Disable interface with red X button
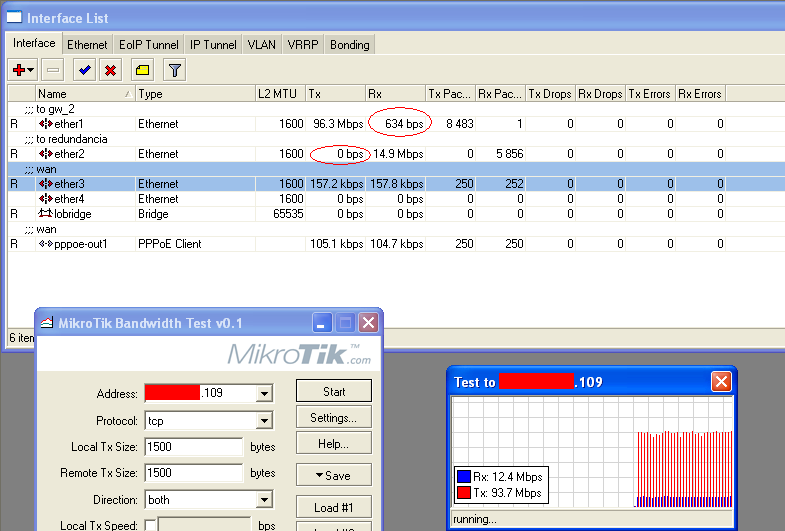Image resolution: width=785 pixels, height=531 pixels. pos(111,70)
